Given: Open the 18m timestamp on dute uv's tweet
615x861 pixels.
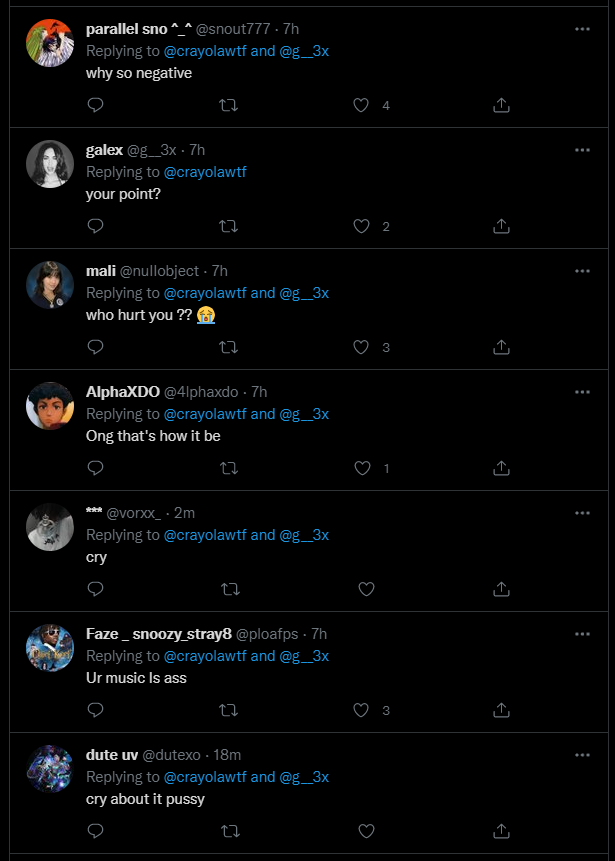Looking at the screenshot, I should 227,754.
